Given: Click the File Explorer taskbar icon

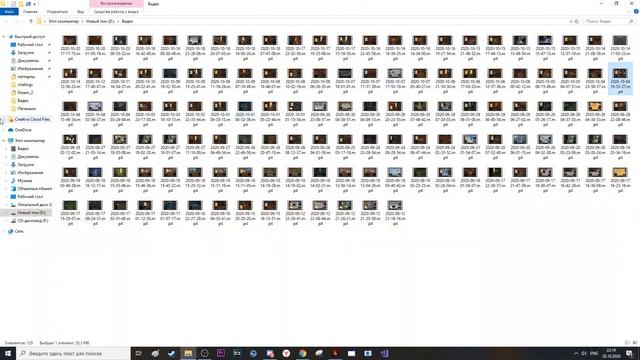Looking at the screenshot, I should coord(188,353).
